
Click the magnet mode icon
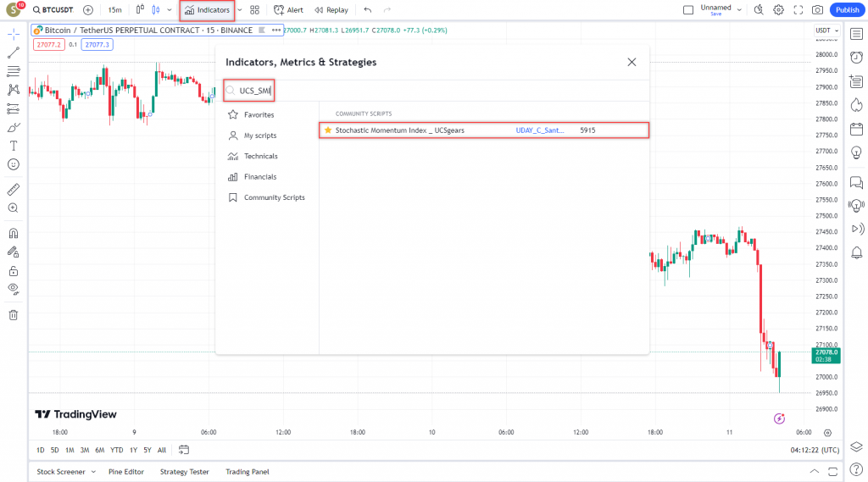(x=13, y=233)
